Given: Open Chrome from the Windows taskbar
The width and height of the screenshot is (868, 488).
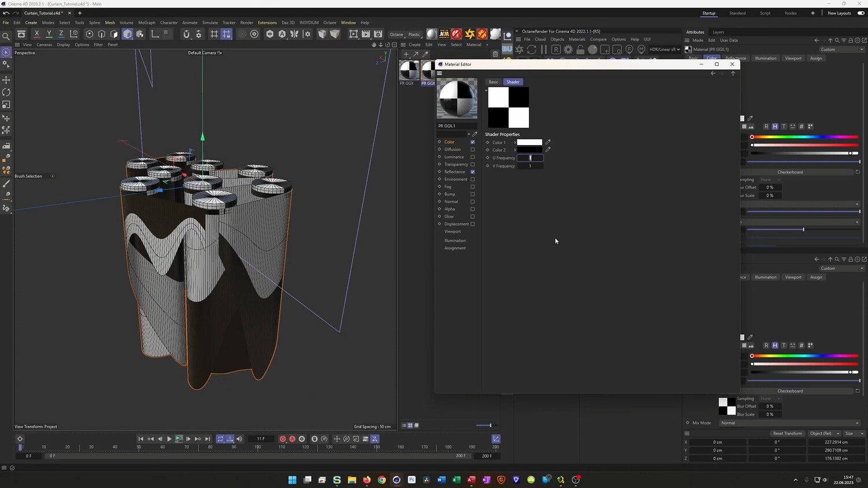Looking at the screenshot, I should (382, 479).
